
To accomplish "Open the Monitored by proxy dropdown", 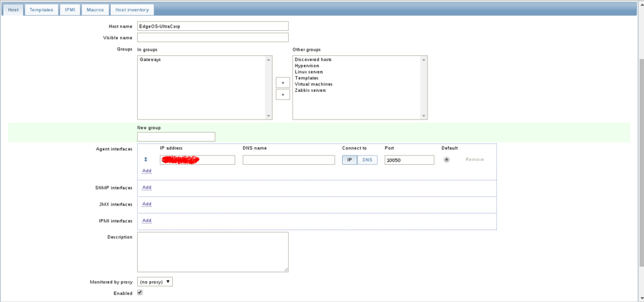I will 155,282.
